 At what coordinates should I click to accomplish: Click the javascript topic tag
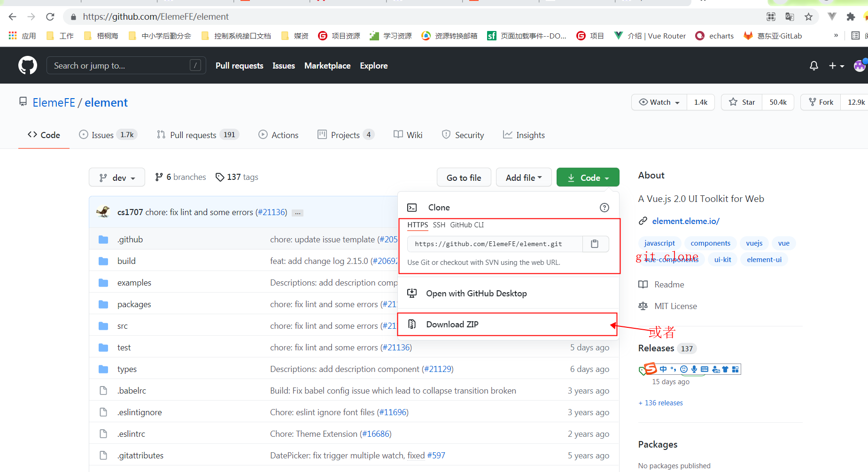coord(659,243)
